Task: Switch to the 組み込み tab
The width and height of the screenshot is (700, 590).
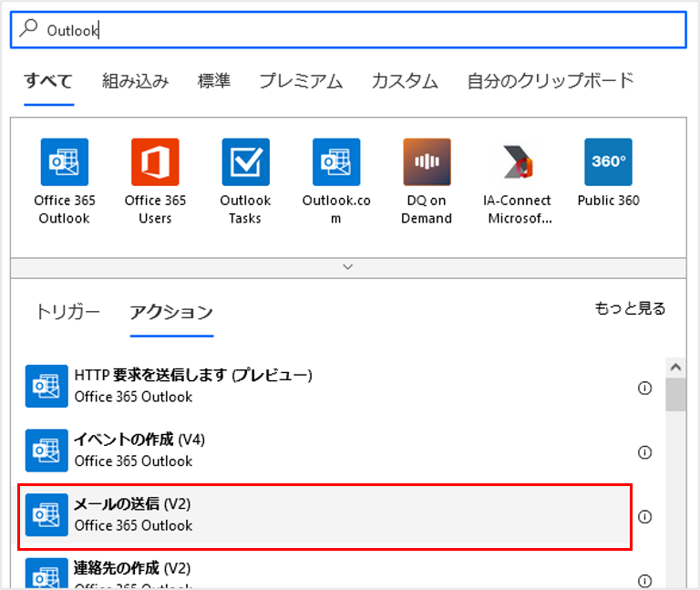Action: pyautogui.click(x=135, y=81)
